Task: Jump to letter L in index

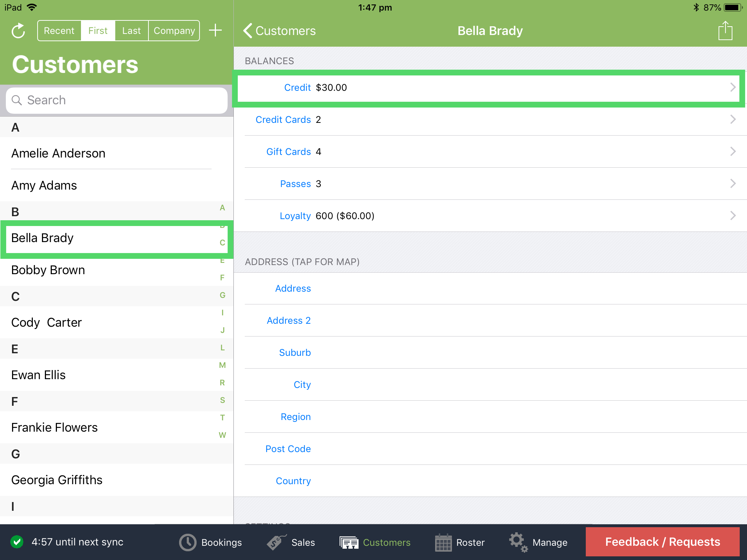Action: [x=222, y=348]
